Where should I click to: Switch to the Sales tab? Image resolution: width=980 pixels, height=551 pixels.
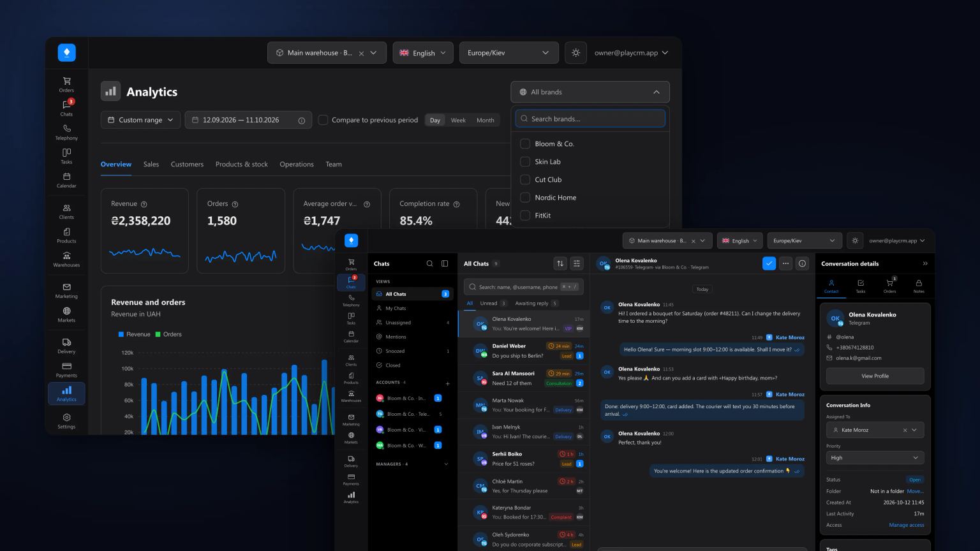(x=151, y=165)
